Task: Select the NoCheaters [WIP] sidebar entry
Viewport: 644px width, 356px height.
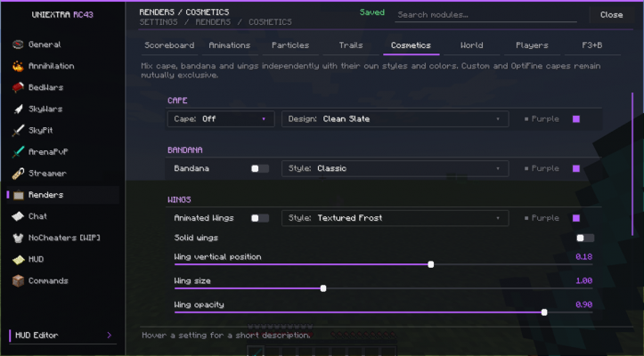Action: (x=63, y=238)
